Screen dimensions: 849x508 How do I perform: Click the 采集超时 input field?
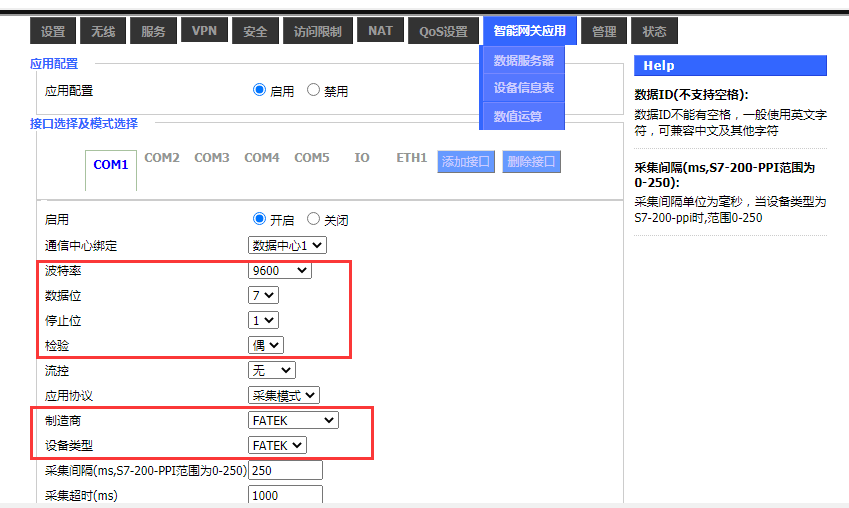(285, 495)
